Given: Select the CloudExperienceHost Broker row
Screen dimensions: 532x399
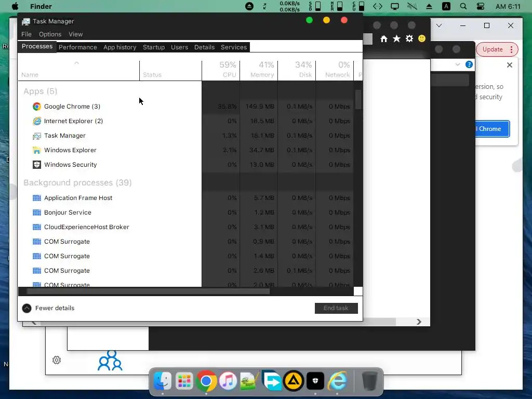Looking at the screenshot, I should (186, 227).
